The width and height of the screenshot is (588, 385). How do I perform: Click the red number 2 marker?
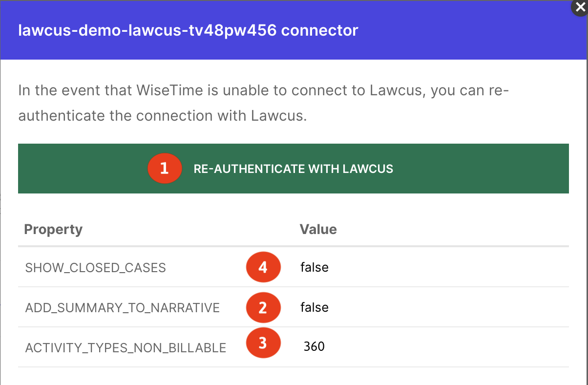pyautogui.click(x=263, y=307)
